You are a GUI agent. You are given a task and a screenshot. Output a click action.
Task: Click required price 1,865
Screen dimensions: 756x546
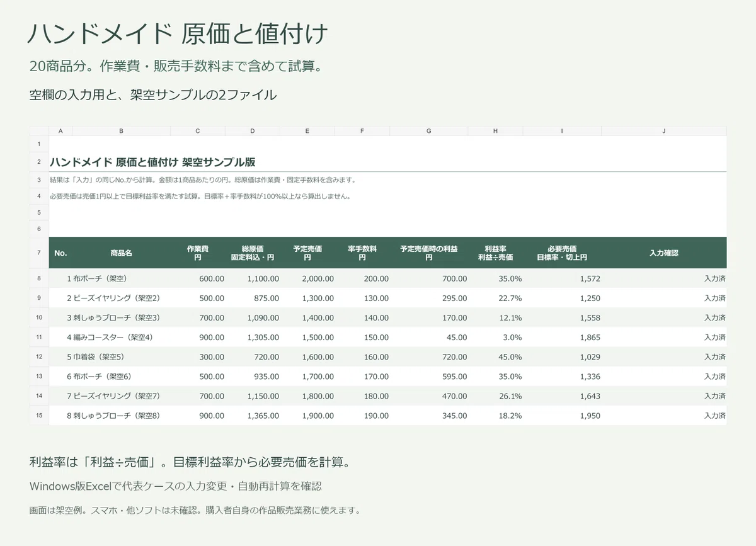click(590, 337)
